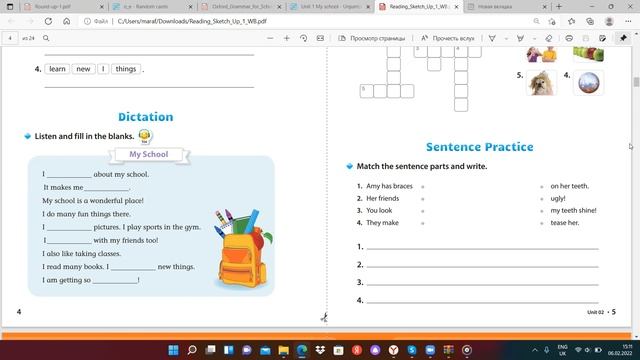
Task: Open Dropbox from the taskbar
Action: click(320, 350)
